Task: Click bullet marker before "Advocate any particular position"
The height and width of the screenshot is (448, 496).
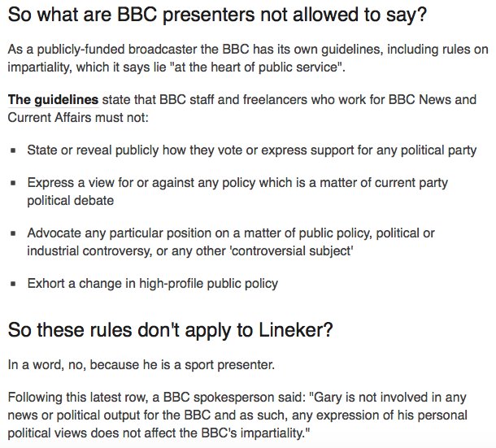Action: click(x=13, y=233)
